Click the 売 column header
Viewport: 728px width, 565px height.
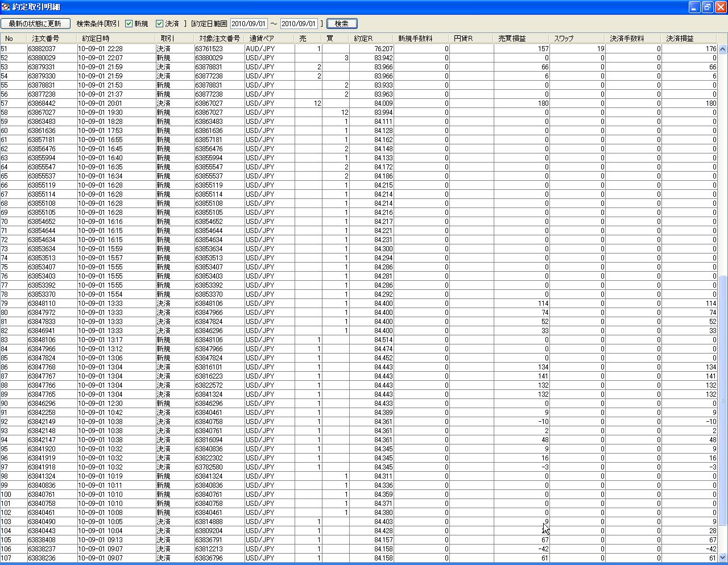(308, 39)
